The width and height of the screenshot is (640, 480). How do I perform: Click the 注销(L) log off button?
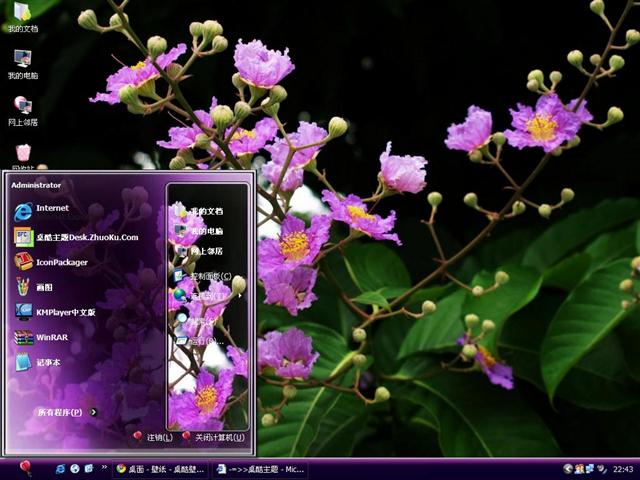click(152, 437)
